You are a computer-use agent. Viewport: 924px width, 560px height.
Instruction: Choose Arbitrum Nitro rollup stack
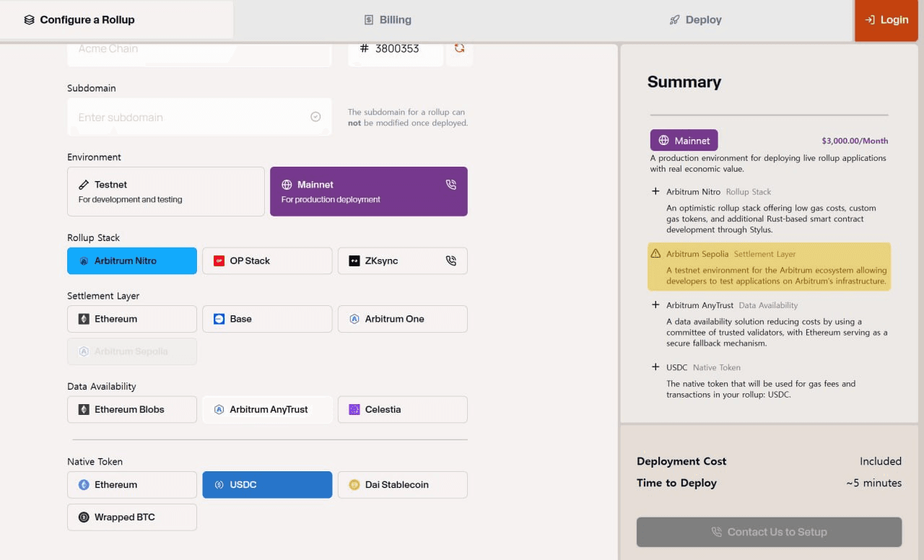[x=132, y=261]
